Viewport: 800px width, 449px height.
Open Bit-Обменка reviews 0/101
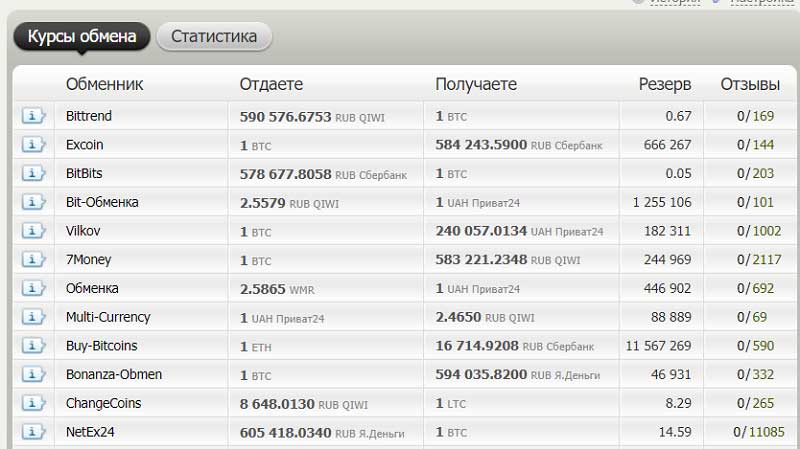click(755, 202)
